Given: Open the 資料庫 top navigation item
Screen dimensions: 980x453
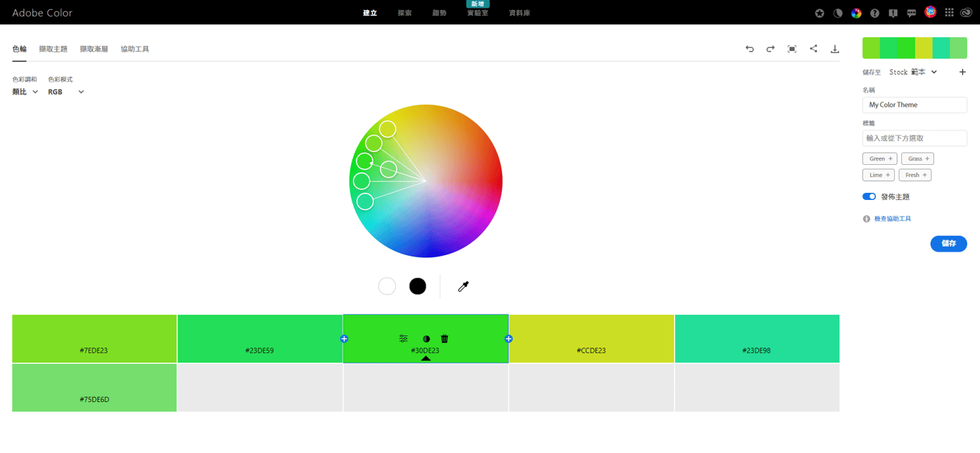Looking at the screenshot, I should pos(519,13).
